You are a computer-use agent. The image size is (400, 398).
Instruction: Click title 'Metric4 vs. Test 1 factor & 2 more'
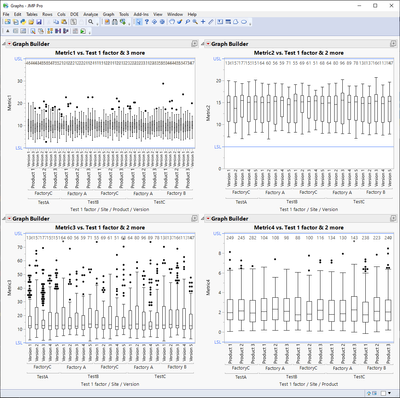tap(299, 227)
